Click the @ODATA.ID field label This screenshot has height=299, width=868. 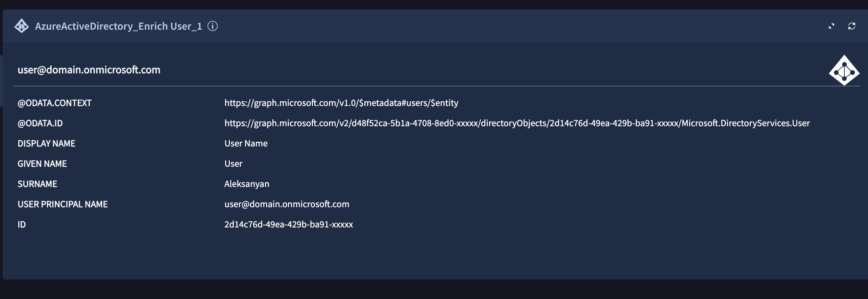tap(40, 123)
